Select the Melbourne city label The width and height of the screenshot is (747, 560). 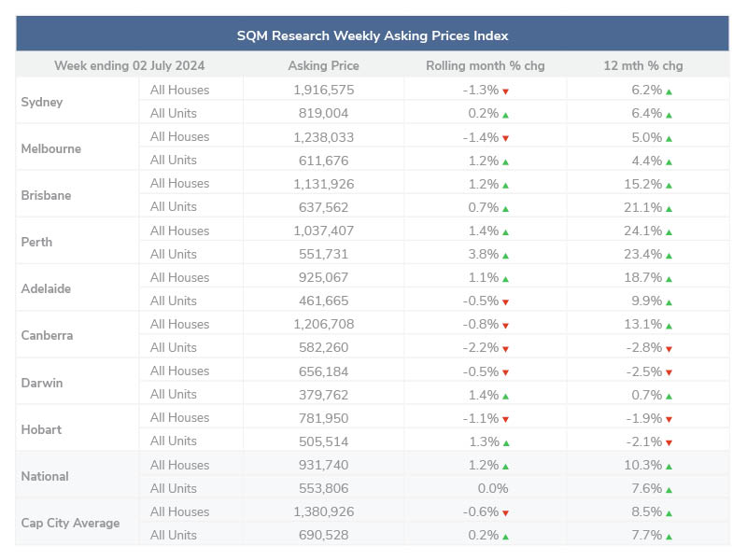[x=51, y=148]
